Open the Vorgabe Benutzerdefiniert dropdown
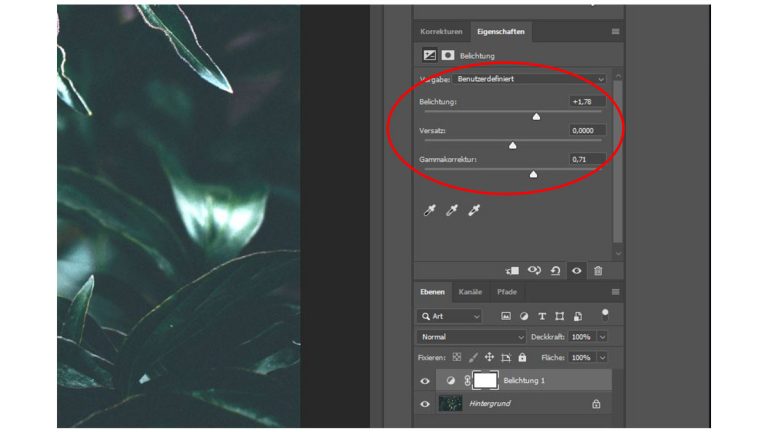Viewport: 768px width, 432px height. click(530, 78)
